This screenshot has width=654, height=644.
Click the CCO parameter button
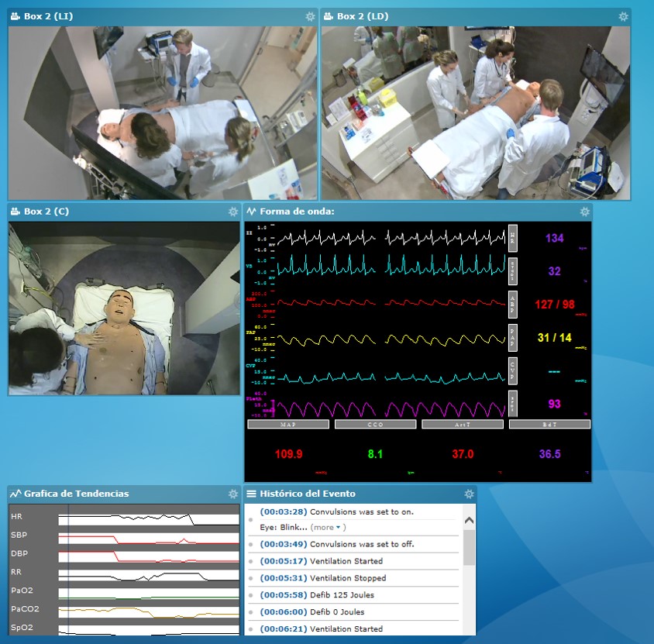coord(375,424)
